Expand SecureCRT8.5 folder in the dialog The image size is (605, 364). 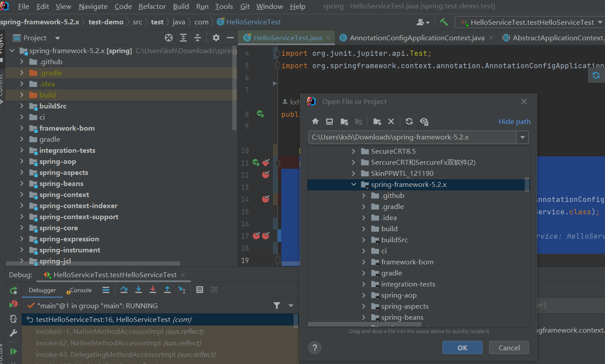click(x=353, y=151)
